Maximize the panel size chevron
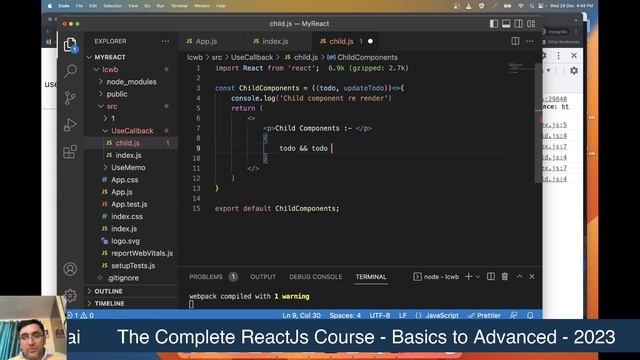640x360 pixels. (519, 276)
